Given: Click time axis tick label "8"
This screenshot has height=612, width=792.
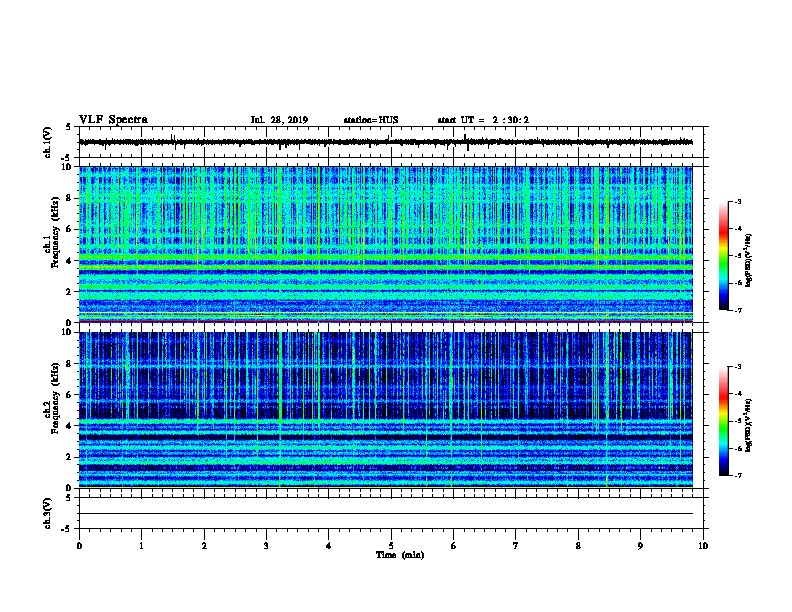Looking at the screenshot, I should (x=578, y=546).
